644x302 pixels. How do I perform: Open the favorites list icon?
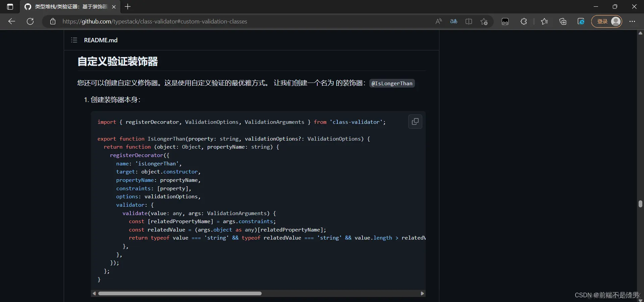[544, 21]
